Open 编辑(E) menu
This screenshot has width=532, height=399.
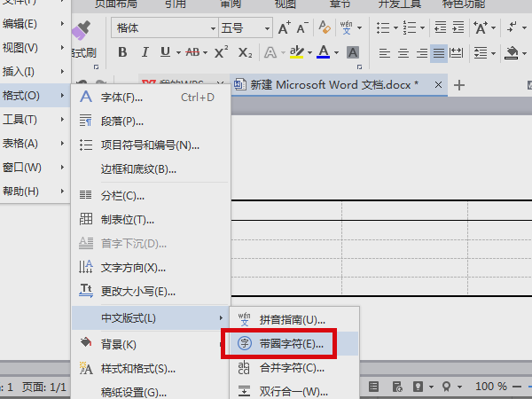coord(35,24)
